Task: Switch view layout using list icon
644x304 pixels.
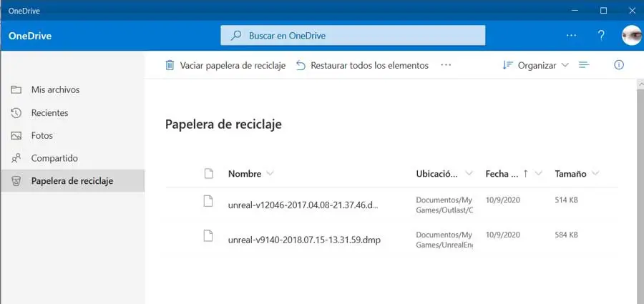Action: (584, 65)
